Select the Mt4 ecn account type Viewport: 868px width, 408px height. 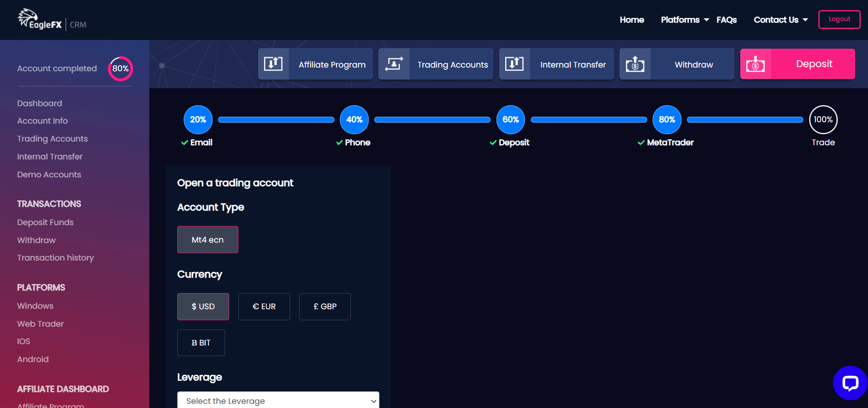(x=208, y=239)
